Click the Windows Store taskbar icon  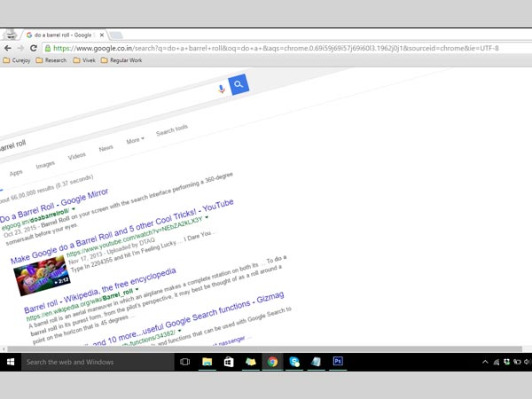pyautogui.click(x=229, y=362)
